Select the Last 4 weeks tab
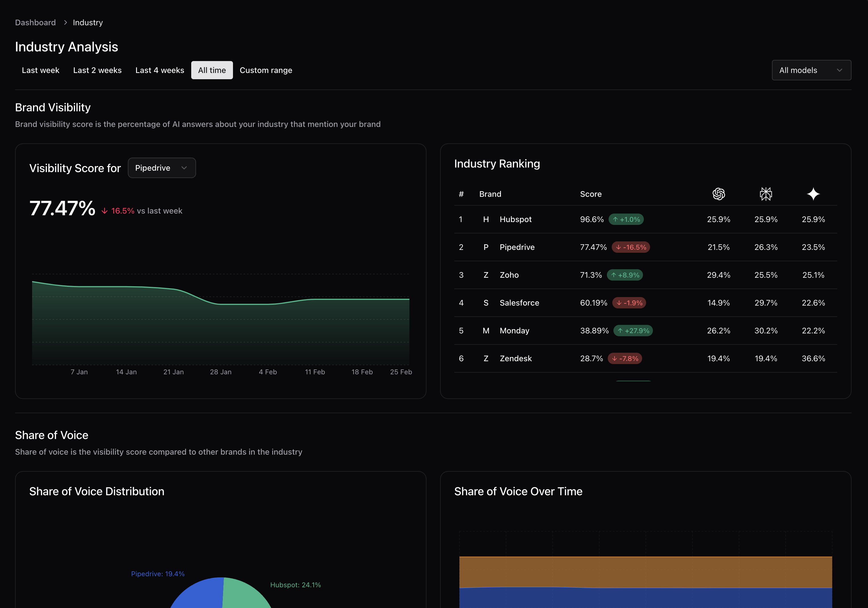 coord(160,70)
